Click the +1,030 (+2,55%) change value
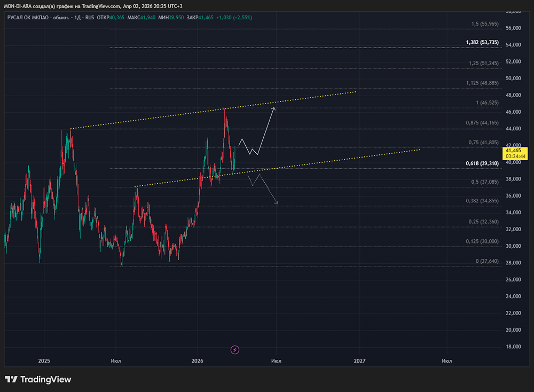 coord(234,18)
